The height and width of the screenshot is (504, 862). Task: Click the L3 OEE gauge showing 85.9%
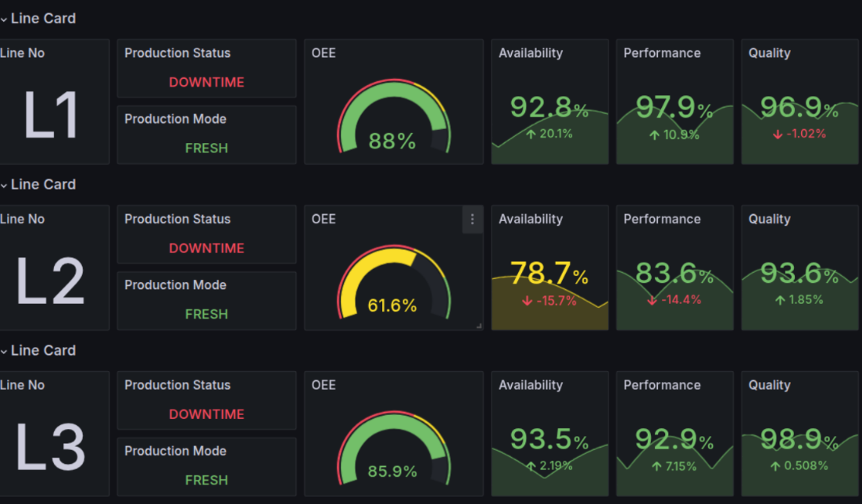[394, 449]
